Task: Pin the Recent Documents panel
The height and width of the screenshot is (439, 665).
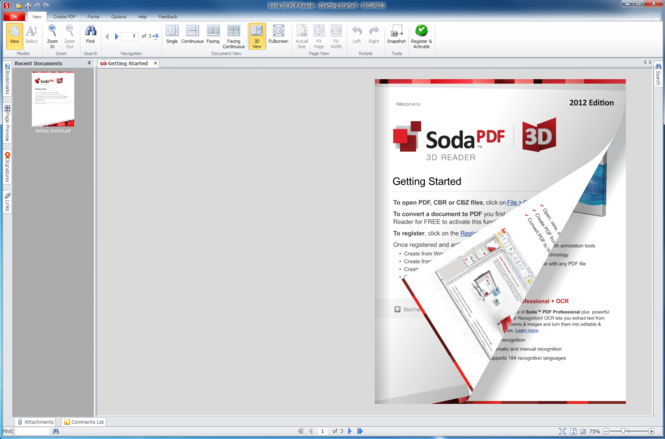Action: [x=89, y=63]
